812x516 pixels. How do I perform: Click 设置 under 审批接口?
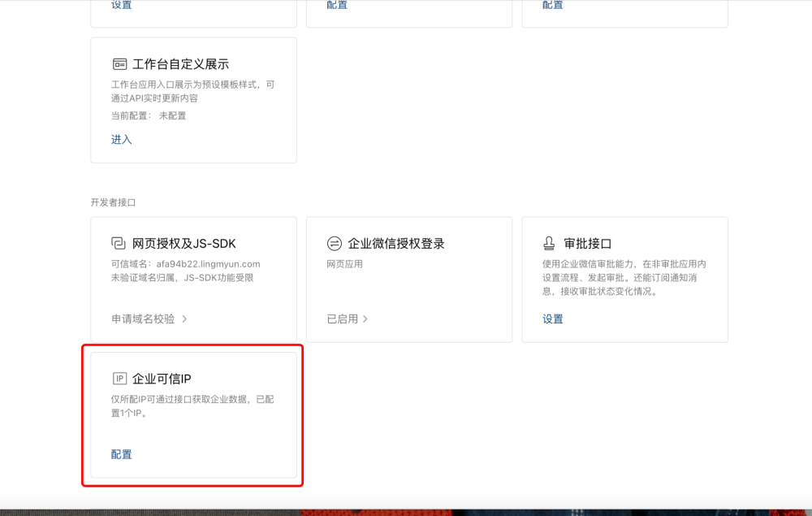tap(552, 319)
